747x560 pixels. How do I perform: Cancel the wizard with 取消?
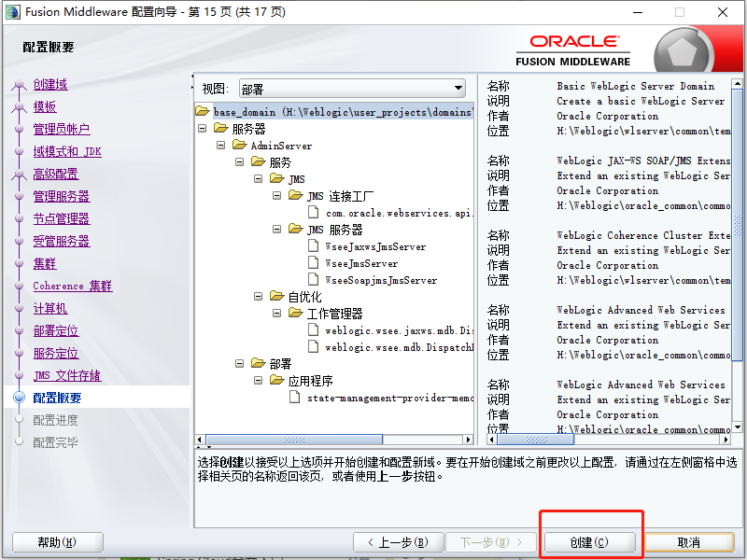tap(689, 542)
